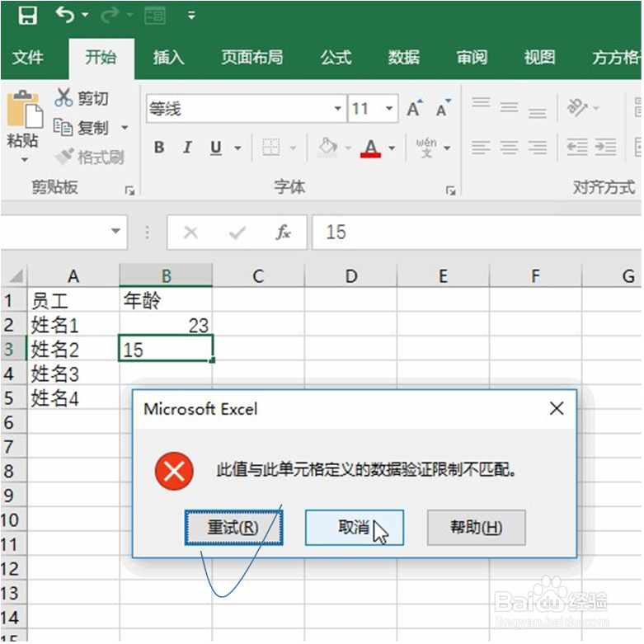
Task: Click Align Right icon
Action: coord(537,147)
